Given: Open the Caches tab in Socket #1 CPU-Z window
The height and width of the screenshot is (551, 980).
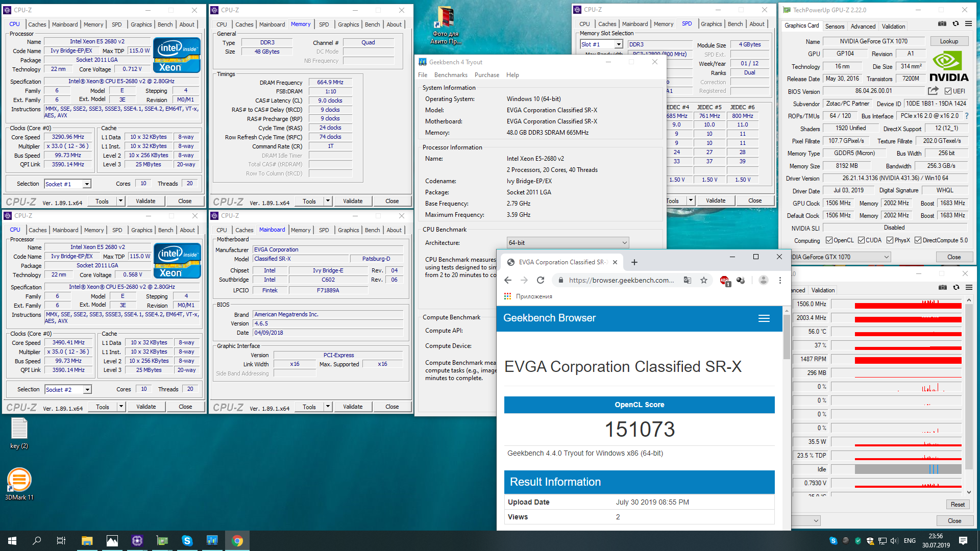Looking at the screenshot, I should click(x=37, y=24).
